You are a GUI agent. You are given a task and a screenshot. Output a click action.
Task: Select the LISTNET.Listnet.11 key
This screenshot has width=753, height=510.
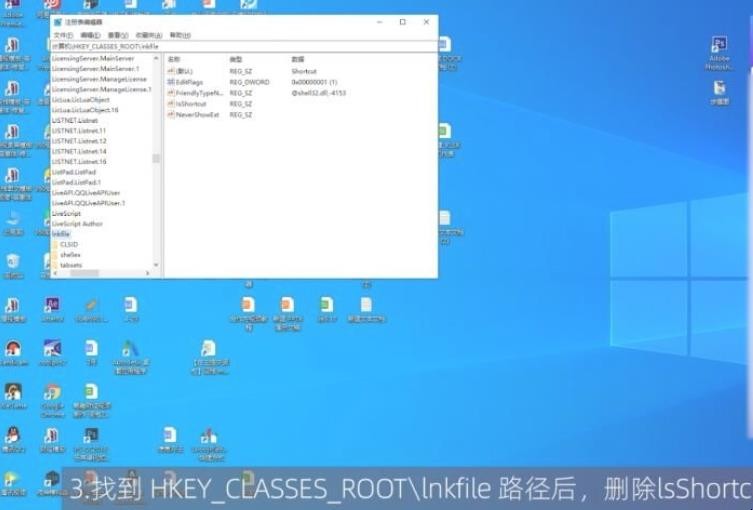click(x=79, y=131)
